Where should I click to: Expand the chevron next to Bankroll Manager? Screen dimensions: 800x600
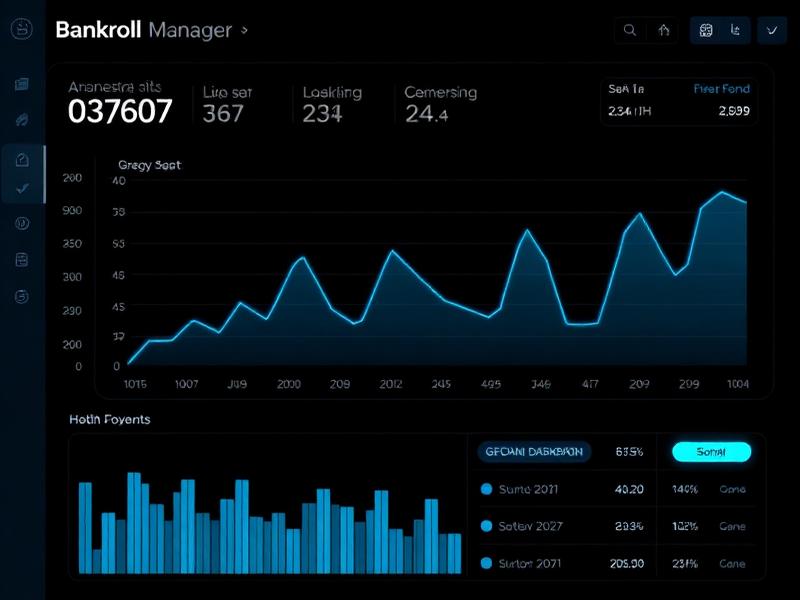coord(245,30)
